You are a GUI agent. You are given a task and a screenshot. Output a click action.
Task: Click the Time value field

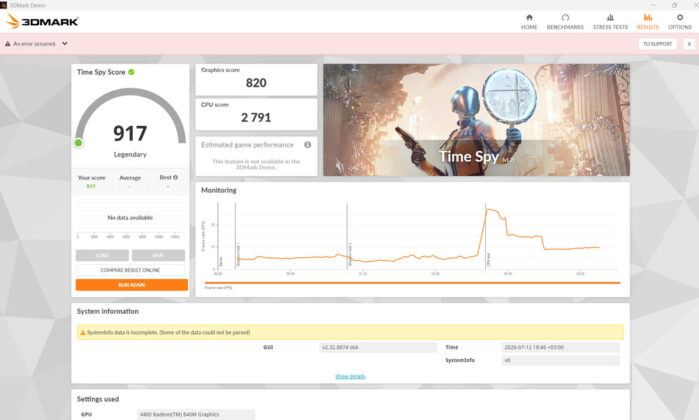pyautogui.click(x=560, y=347)
